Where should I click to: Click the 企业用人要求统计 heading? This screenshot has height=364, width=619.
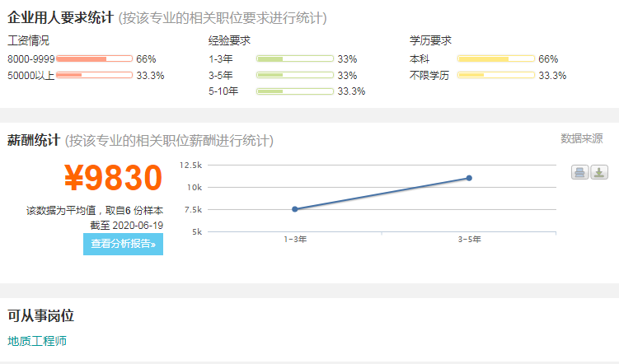tap(60, 18)
